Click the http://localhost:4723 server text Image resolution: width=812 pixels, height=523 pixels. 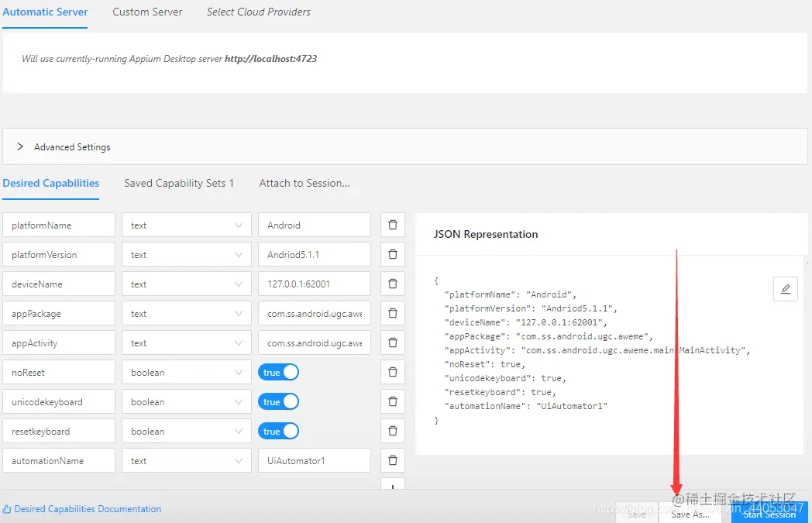[x=271, y=59]
